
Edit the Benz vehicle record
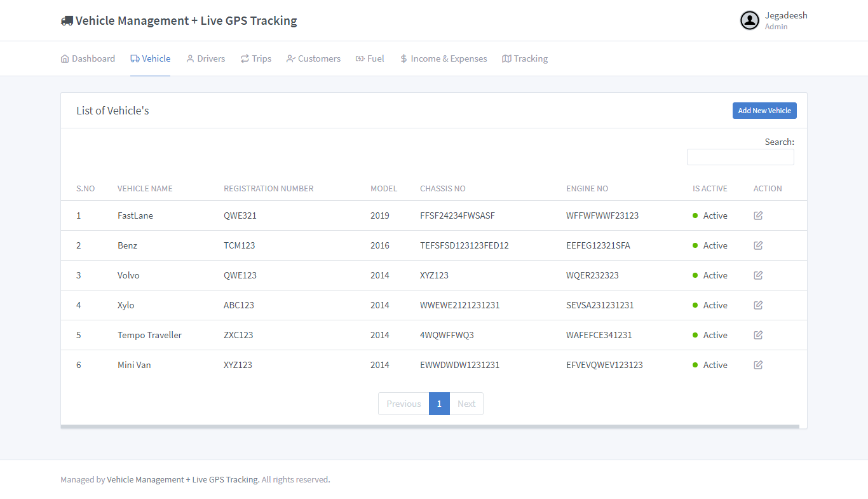pos(758,245)
